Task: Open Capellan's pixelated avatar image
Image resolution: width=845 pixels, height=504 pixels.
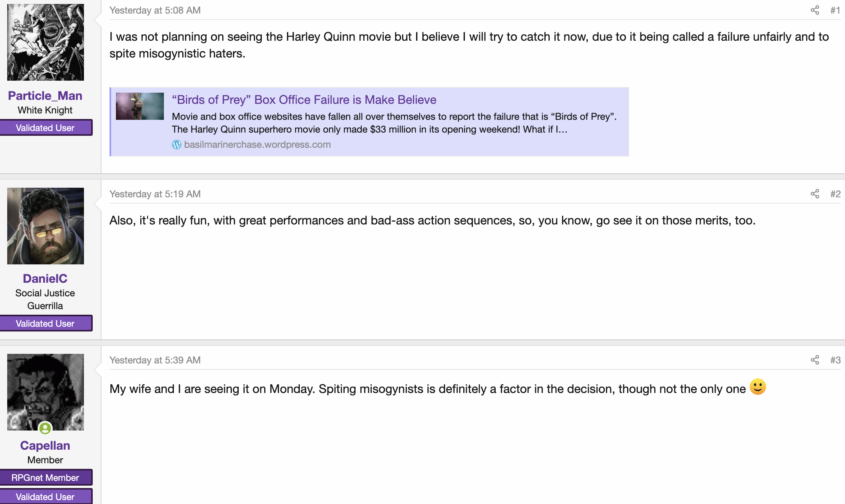Action: tap(46, 392)
